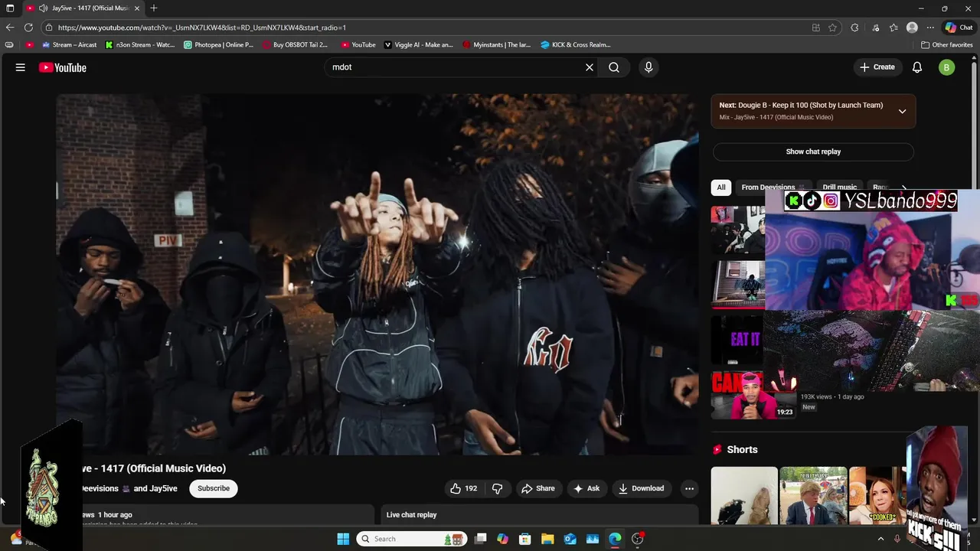Open the Myinstants bookmark

pos(496,45)
